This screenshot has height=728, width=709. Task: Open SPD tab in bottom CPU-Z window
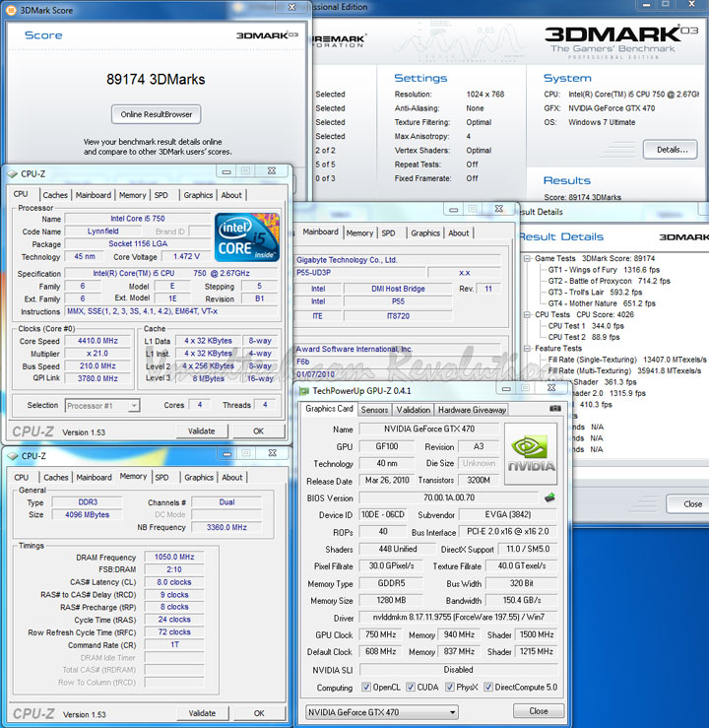coord(161,477)
